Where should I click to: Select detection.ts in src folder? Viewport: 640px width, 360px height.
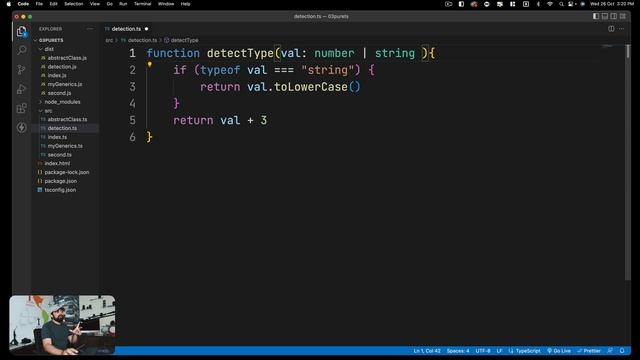tap(62, 129)
